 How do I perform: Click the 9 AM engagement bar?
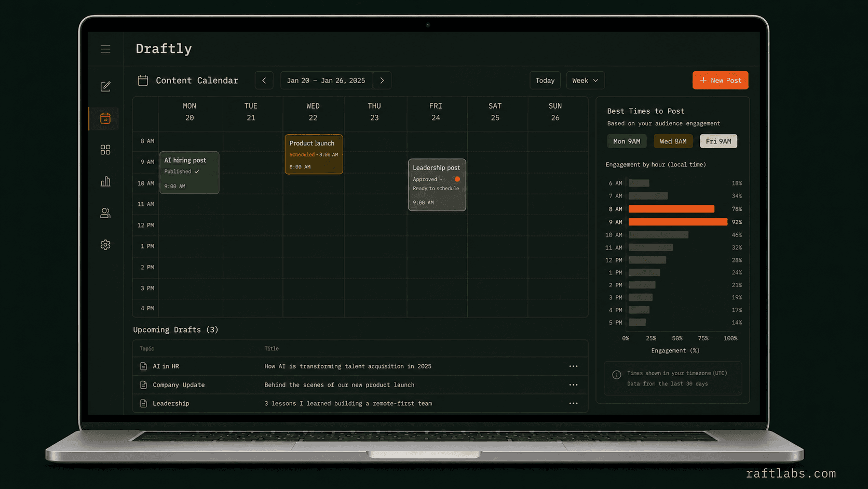678,222
